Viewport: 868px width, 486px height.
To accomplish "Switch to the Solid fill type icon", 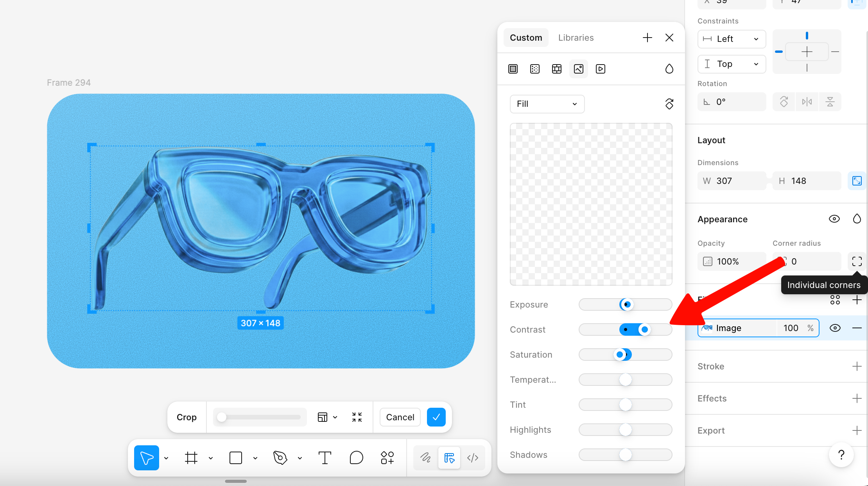I will [513, 68].
